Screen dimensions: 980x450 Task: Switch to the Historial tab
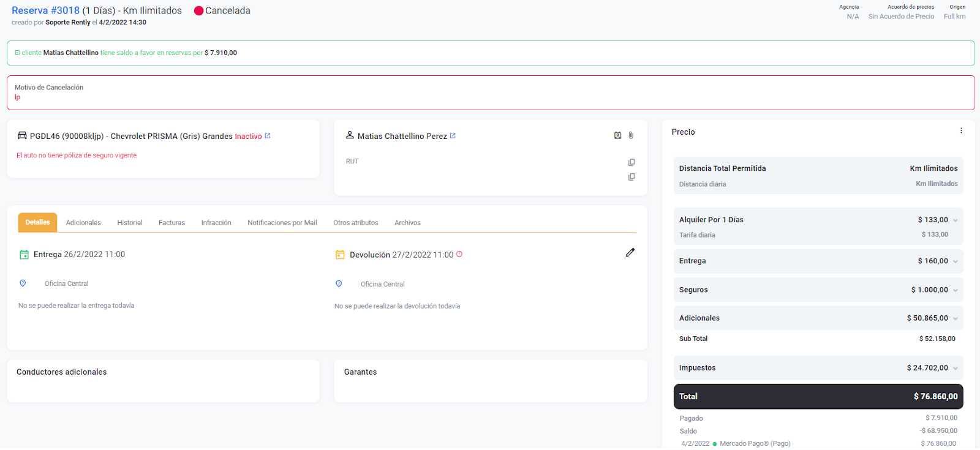click(130, 223)
